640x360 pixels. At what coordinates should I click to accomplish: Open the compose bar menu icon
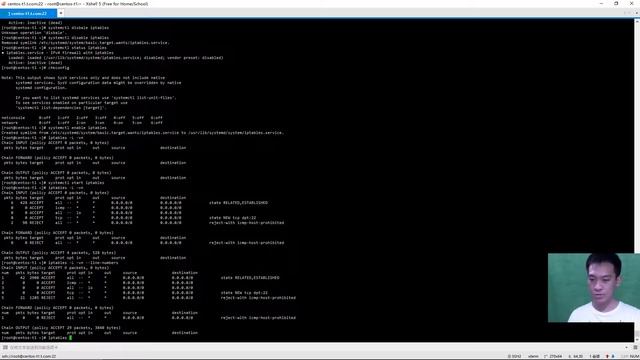point(635,347)
